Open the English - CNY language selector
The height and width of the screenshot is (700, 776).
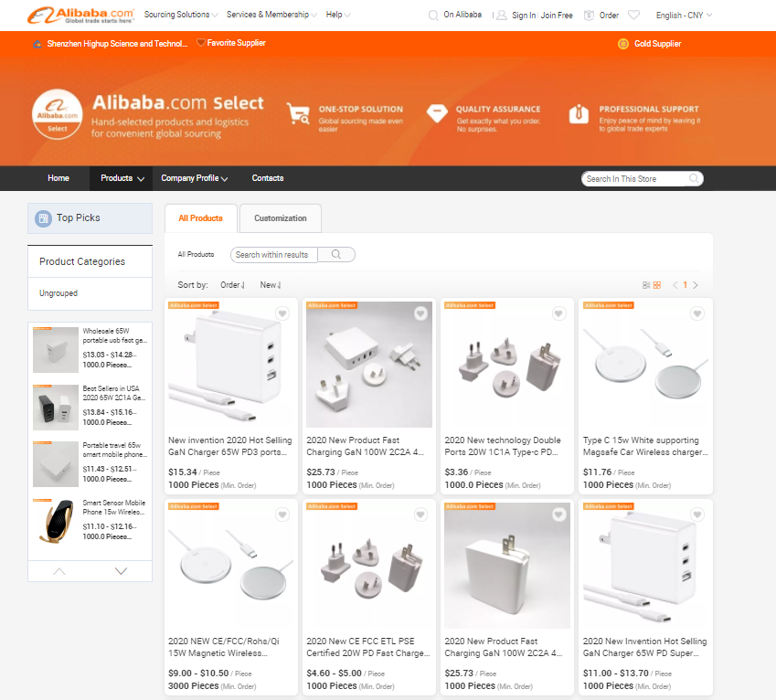684,16
